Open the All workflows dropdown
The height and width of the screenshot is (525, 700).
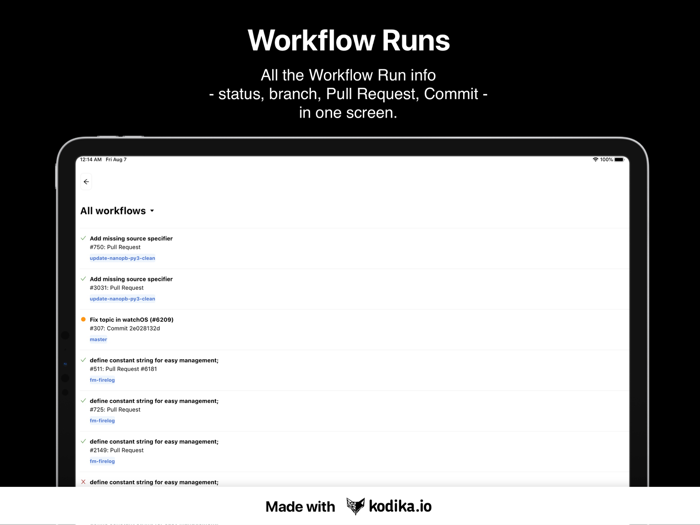117,211
